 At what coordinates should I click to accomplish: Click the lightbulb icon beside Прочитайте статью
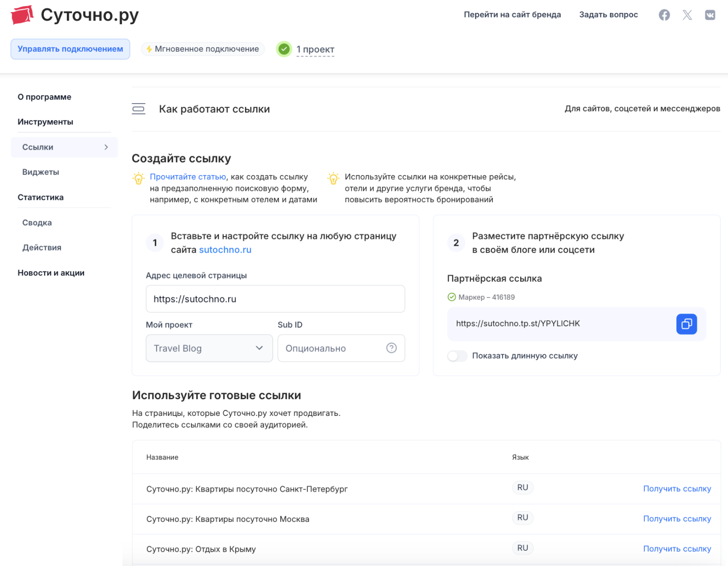pos(139,178)
